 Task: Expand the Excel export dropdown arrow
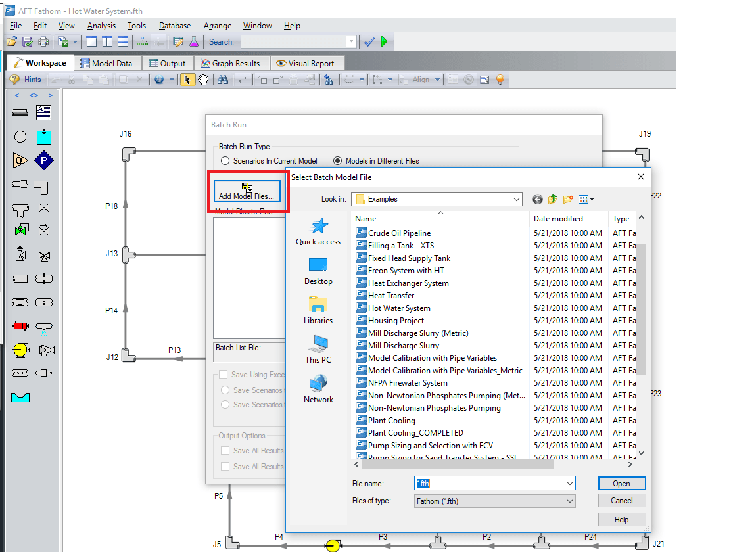(x=75, y=42)
